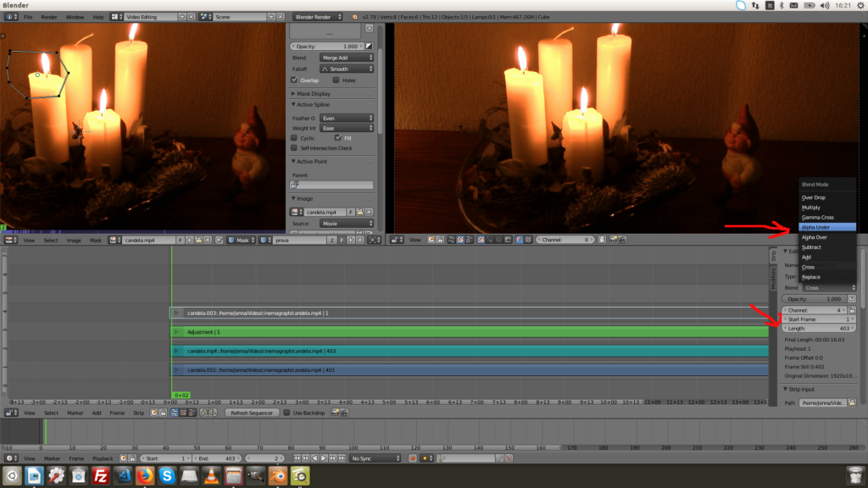Screen dimensions: 868x488
Task: Switch to the Strip tab
Action: 773,256
